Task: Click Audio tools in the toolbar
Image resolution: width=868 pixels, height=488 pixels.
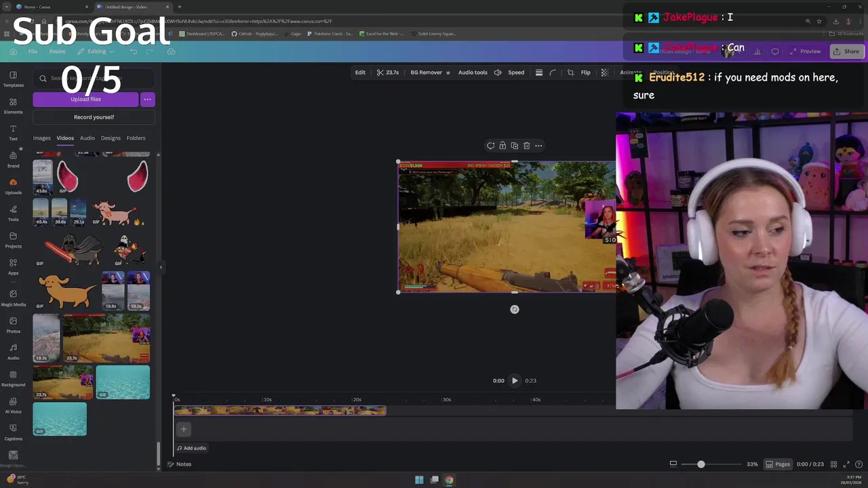Action: (473, 73)
